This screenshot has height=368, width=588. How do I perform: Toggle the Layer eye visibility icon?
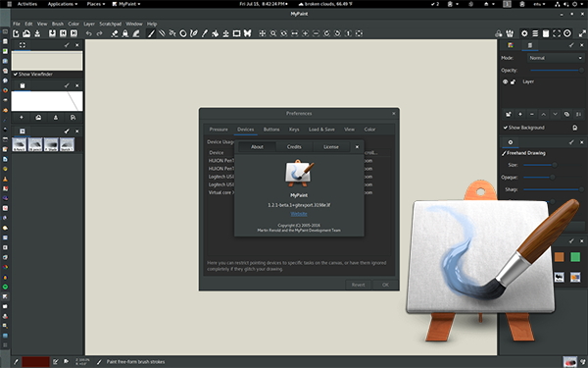point(505,81)
